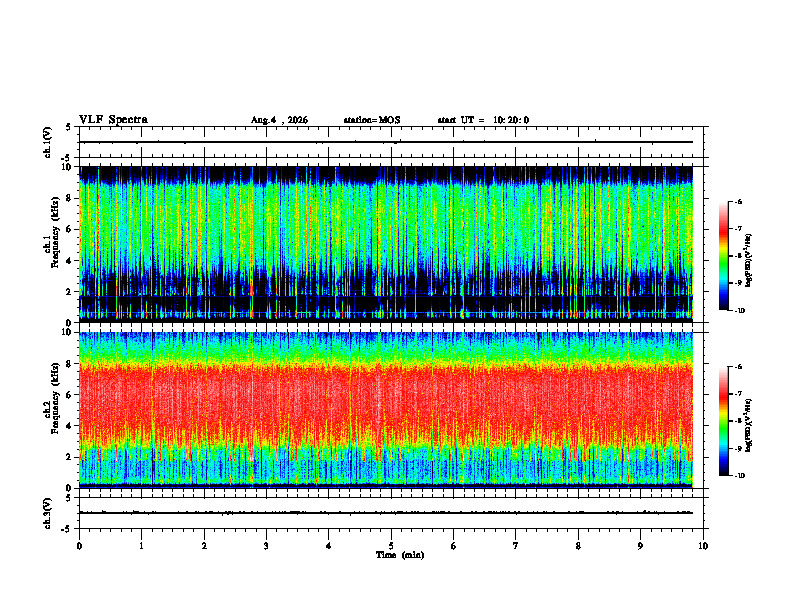Click the "-10" label on ch.2 colorbar
This screenshot has width=792, height=612.
[739, 476]
